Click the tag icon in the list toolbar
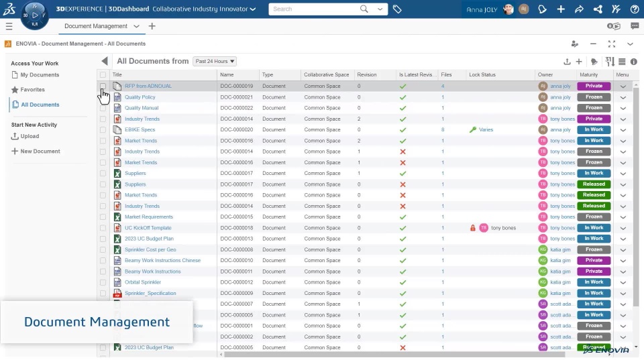The image size is (644, 362). pyautogui.click(x=594, y=62)
